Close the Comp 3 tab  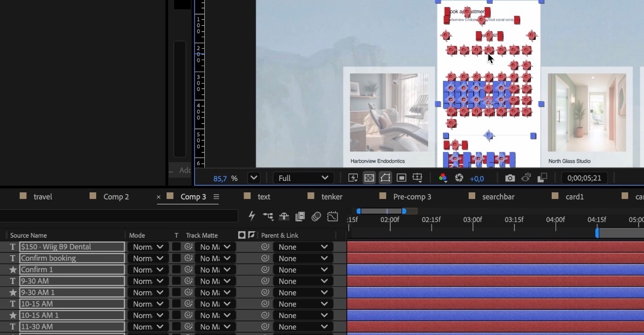point(158,197)
